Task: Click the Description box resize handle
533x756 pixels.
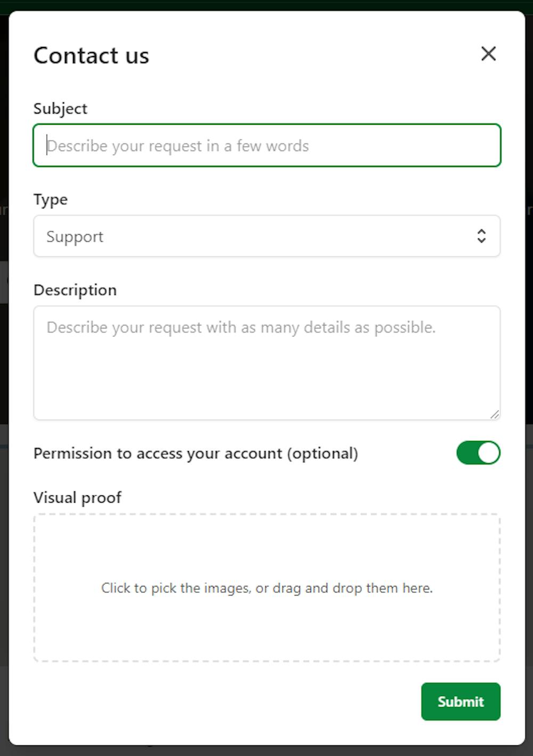Action: 495,414
